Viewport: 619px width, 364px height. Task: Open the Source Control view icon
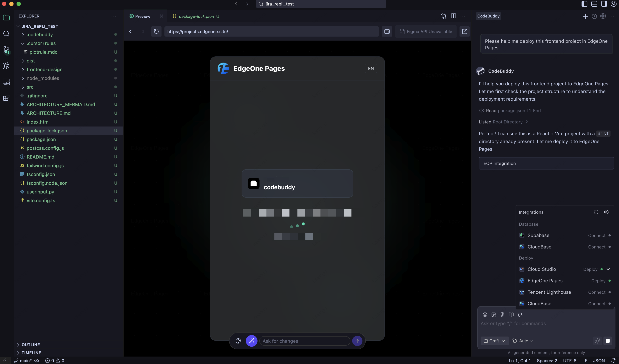(x=6, y=50)
